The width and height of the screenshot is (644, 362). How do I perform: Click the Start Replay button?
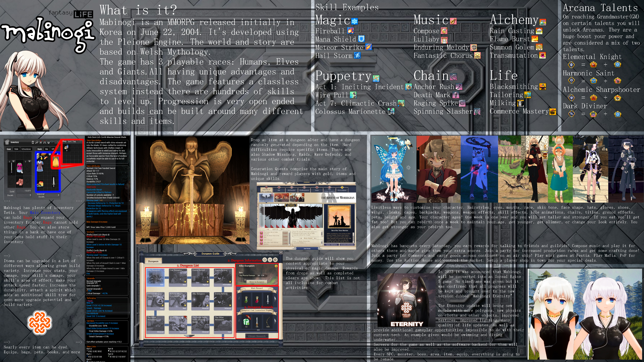(307, 249)
